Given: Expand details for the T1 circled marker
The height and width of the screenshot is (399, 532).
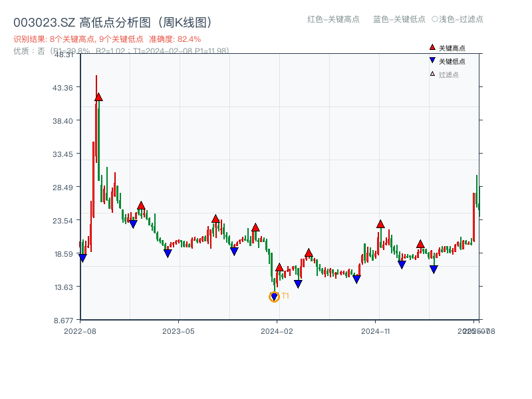Looking at the screenshot, I should click(x=274, y=297).
